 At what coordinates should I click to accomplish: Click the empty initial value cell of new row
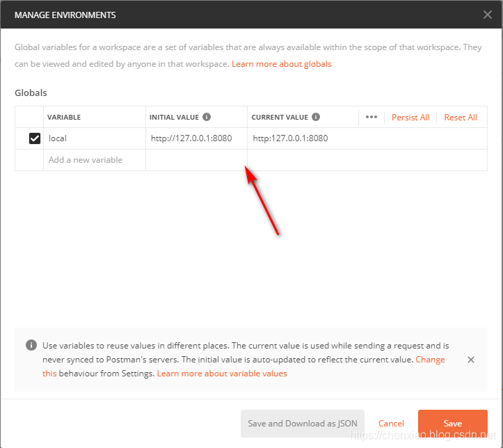[196, 160]
